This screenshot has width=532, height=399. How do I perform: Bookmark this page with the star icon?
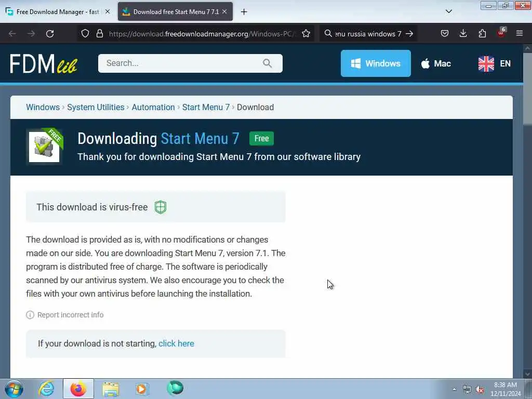(x=305, y=34)
